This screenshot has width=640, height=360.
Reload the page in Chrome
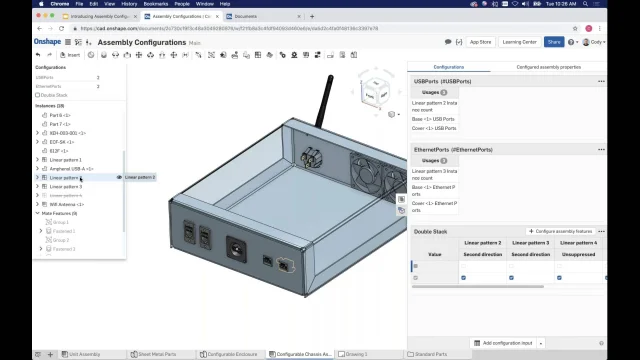62,29
